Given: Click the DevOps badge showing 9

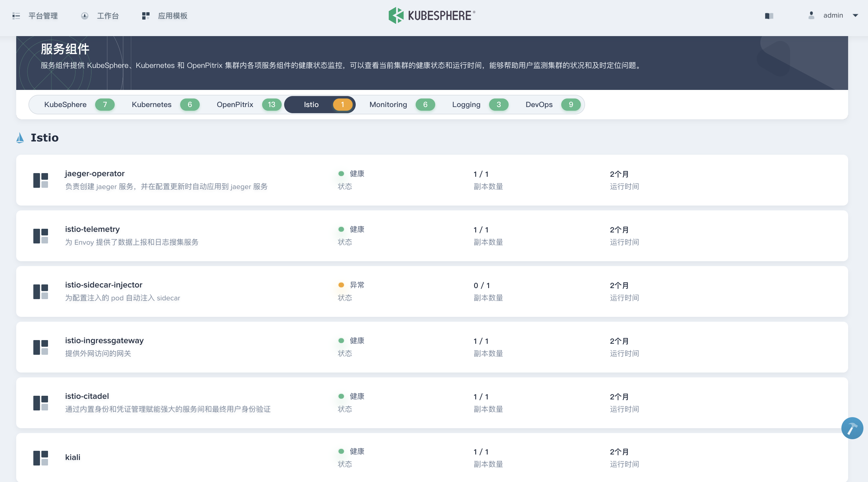Looking at the screenshot, I should tap(571, 104).
